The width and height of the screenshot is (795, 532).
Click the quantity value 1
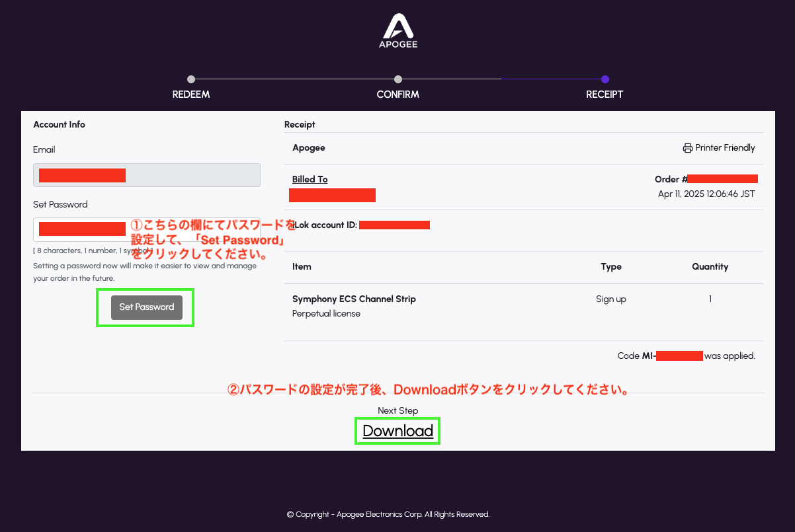(x=710, y=299)
